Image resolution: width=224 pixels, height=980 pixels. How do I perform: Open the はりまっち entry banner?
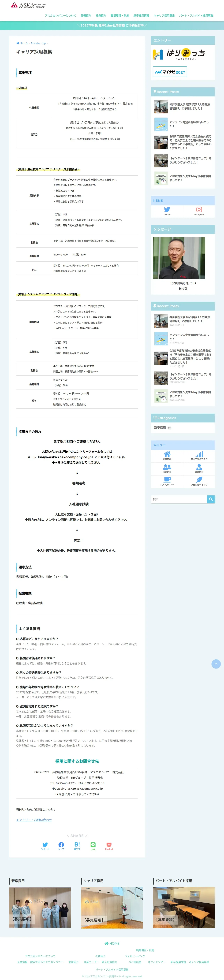click(179, 54)
